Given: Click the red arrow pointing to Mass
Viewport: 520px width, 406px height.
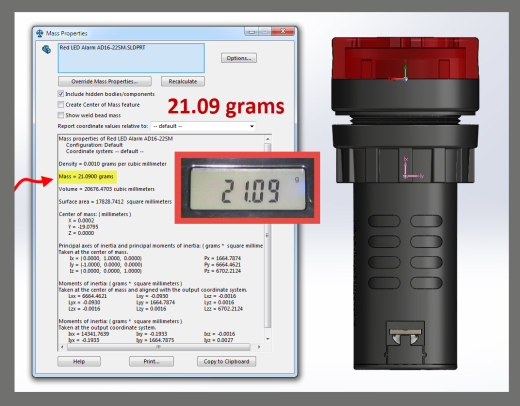Looking at the screenshot, I should (x=34, y=184).
